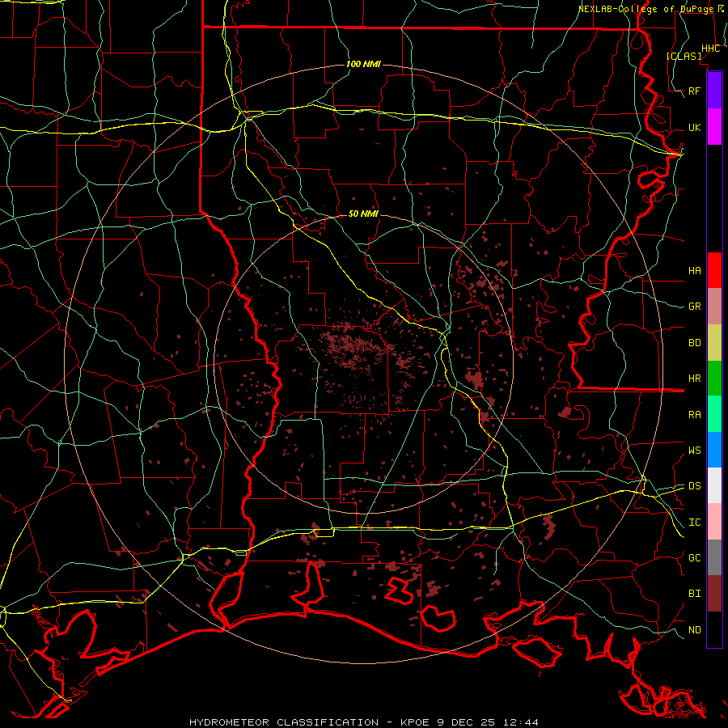The image size is (728, 728).
Task: Click the black ND legend swatch
Action: click(714, 629)
